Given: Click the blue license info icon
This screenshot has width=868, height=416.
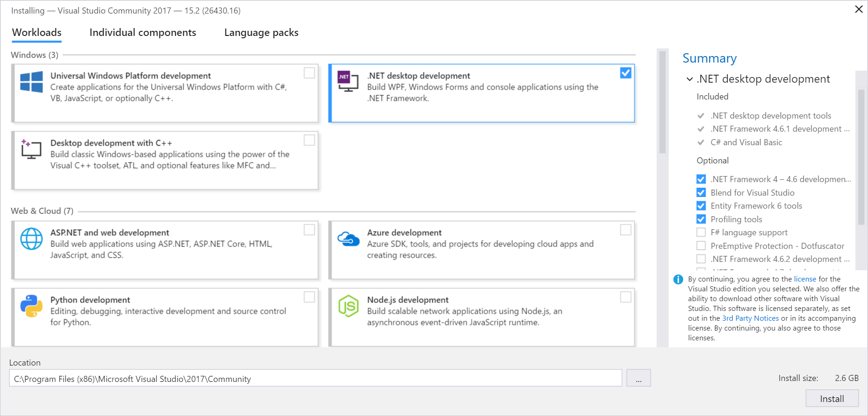Looking at the screenshot, I should click(x=678, y=280).
